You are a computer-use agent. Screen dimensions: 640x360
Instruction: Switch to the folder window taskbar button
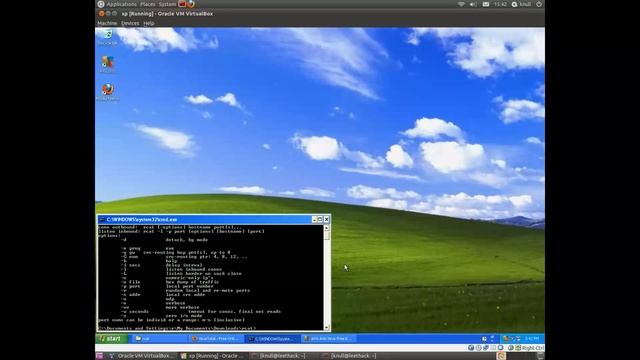pos(159,338)
